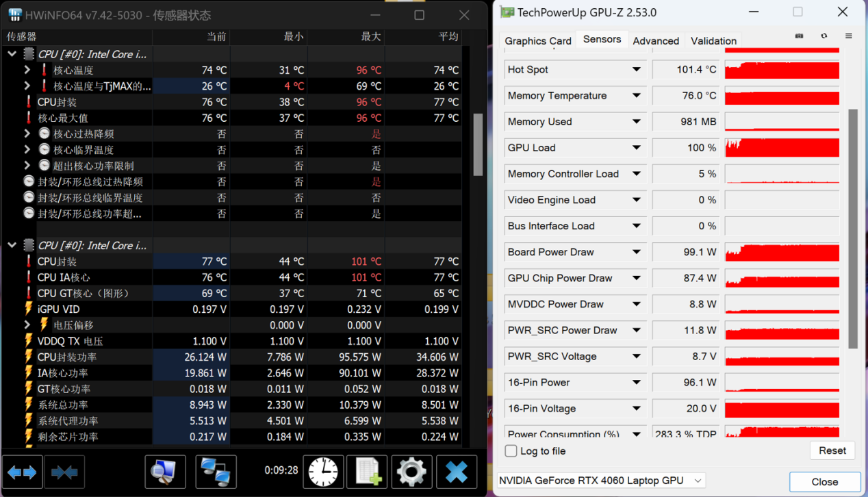This screenshot has width=868, height=497.
Task: Click the HWiNFO expand-view arrows icon
Action: tap(22, 472)
